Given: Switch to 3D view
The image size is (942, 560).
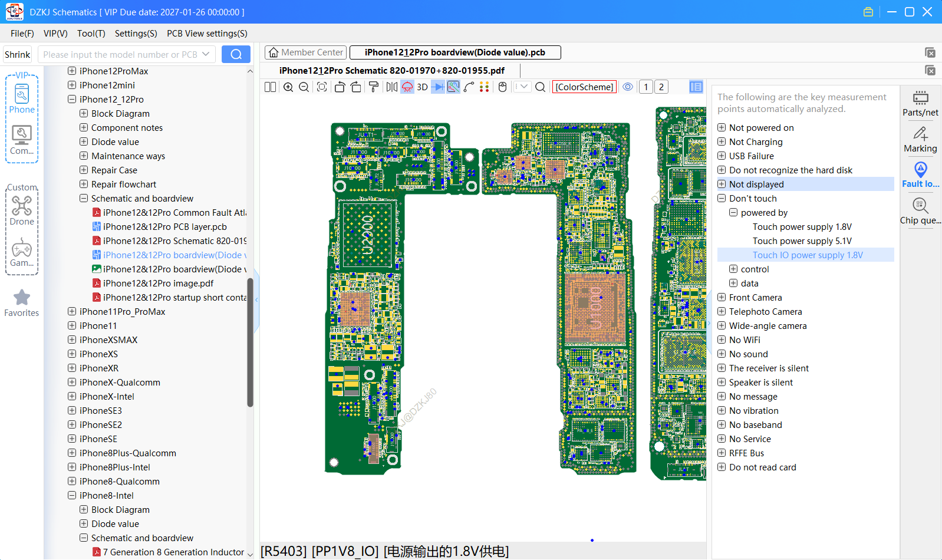Looking at the screenshot, I should [422, 87].
